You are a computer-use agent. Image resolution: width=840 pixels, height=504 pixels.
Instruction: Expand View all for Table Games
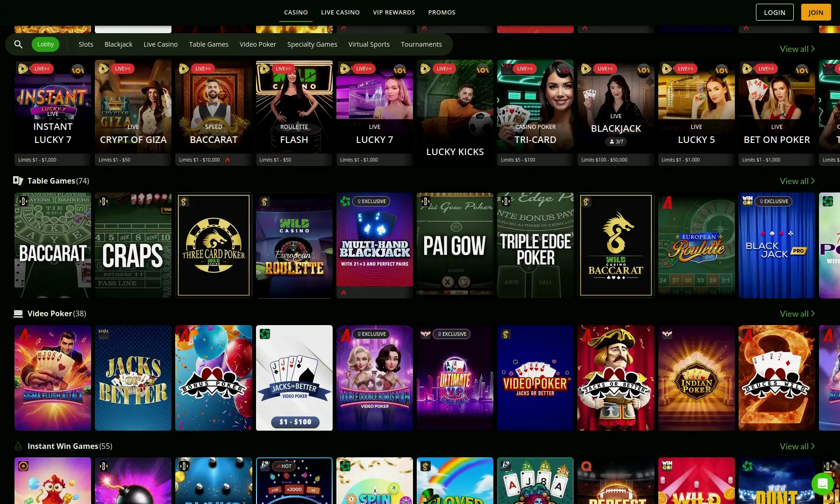coord(797,181)
